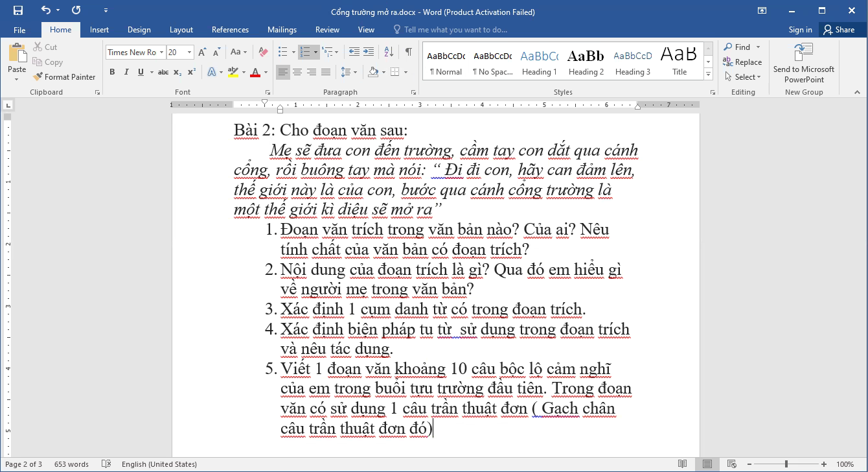
Task: Redo or repeat typing in the title bar
Action: pos(76,10)
